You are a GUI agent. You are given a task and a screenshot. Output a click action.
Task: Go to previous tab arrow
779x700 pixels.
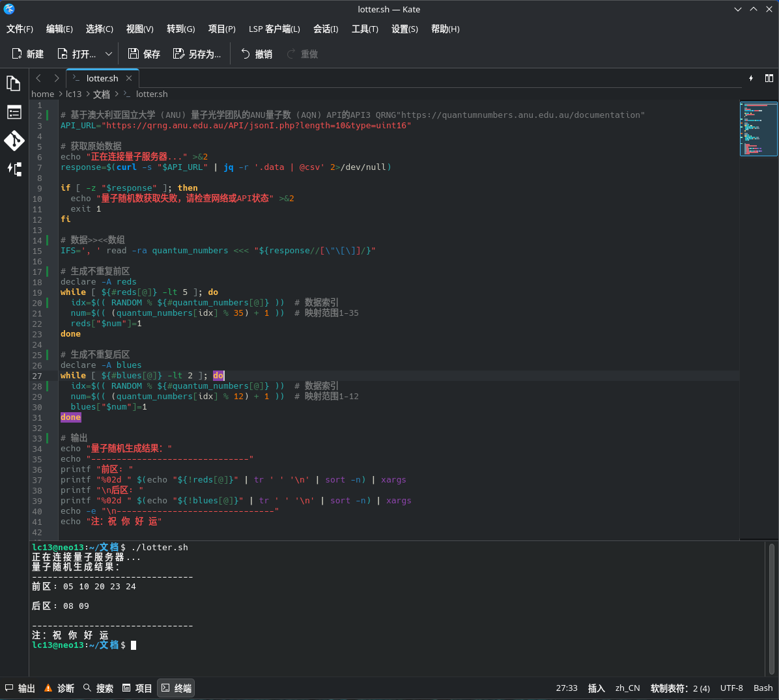(38, 78)
